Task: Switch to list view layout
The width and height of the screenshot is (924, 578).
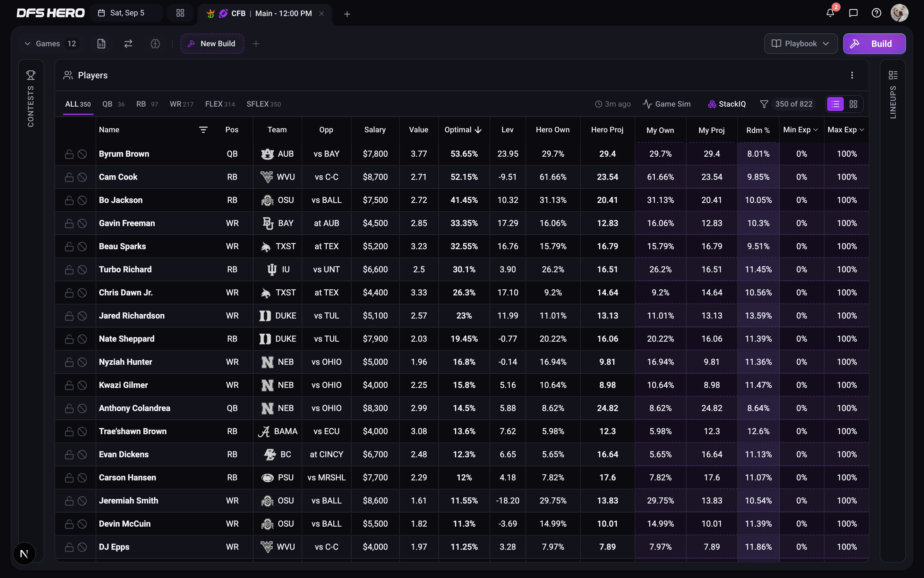Action: coord(835,104)
